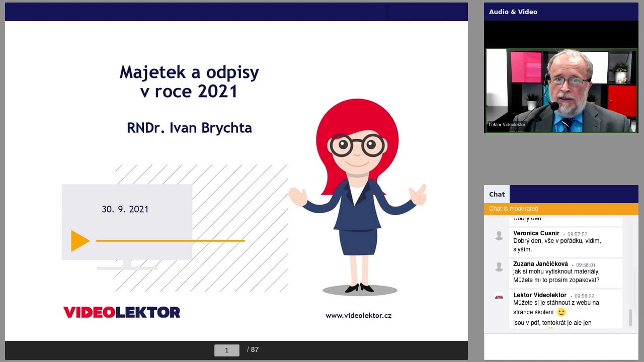Click Zuzana Jančíčková's avatar icon
Viewport: 644px width, 362px height.
click(499, 266)
